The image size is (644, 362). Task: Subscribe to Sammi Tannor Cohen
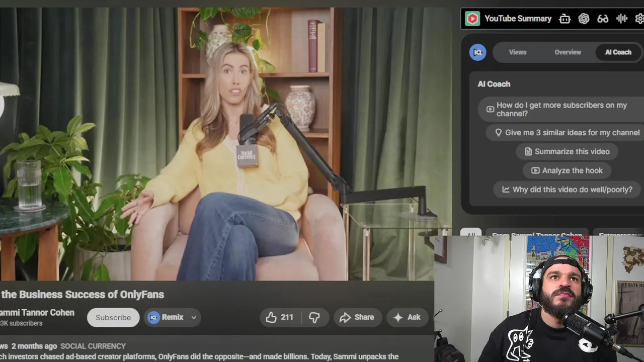(113, 317)
